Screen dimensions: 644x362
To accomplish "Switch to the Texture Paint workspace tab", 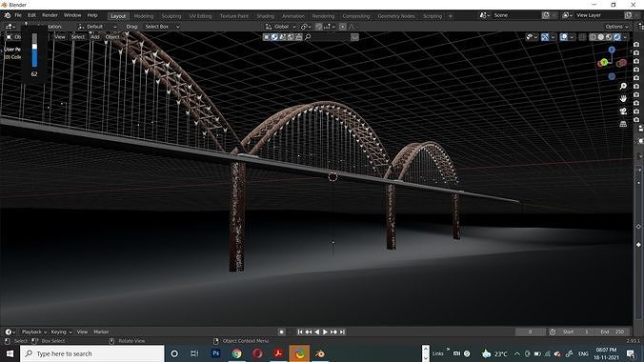I will tap(234, 16).
